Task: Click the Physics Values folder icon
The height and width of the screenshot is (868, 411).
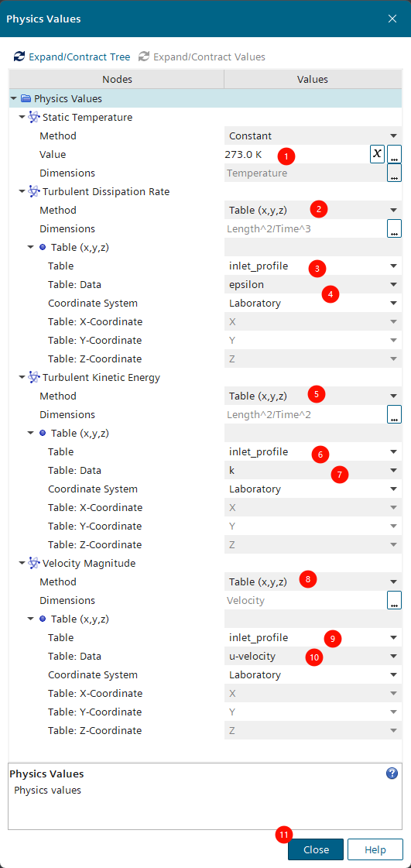Action: (26, 98)
